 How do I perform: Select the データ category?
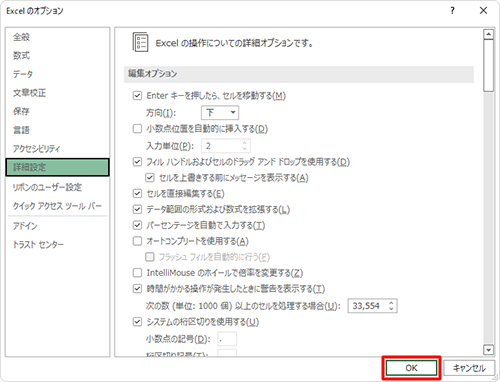click(x=23, y=74)
